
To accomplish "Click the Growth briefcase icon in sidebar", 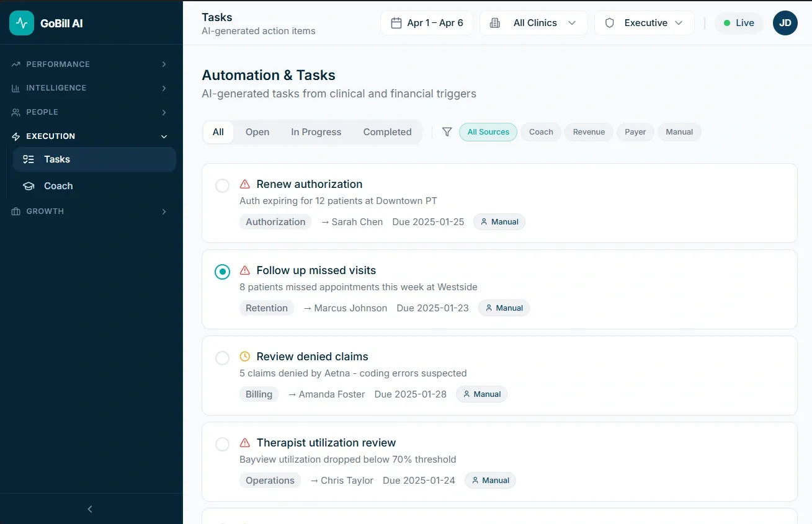I will (16, 211).
